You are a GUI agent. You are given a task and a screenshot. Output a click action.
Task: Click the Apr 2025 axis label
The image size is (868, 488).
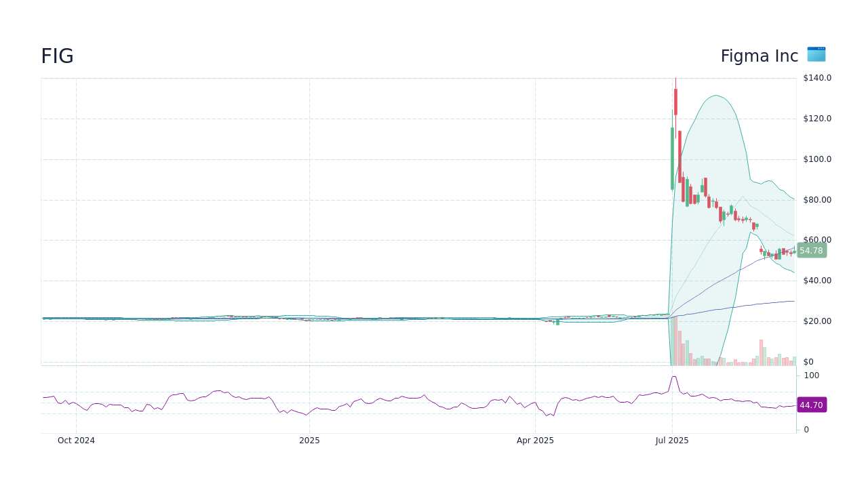pyautogui.click(x=536, y=440)
